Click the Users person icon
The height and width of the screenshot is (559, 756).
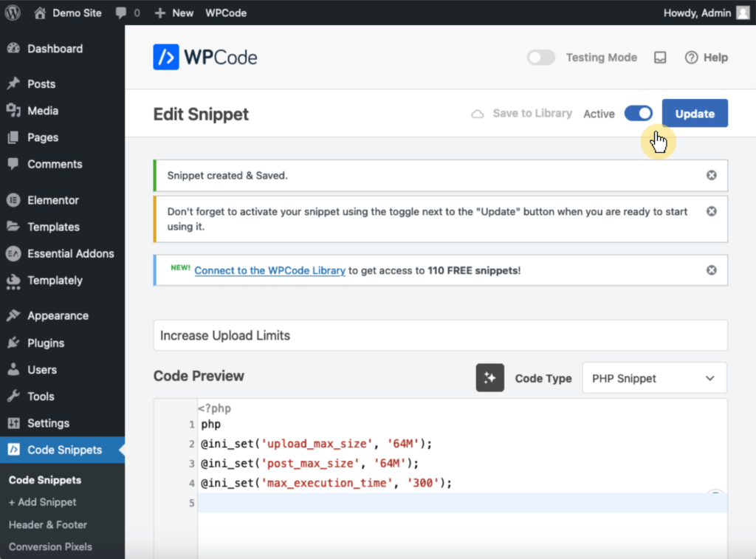pos(13,369)
